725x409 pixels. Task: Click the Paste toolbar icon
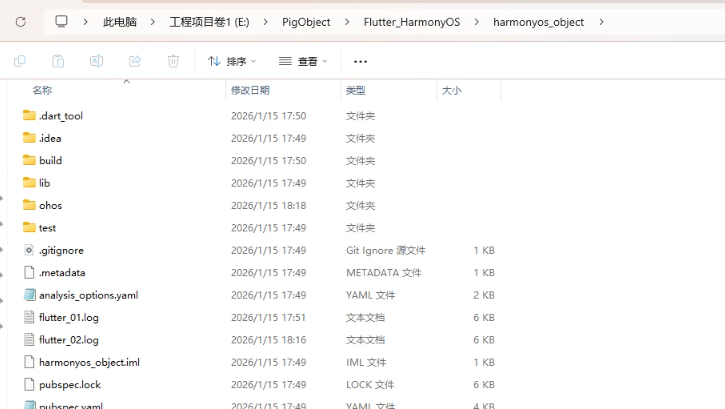tap(58, 61)
